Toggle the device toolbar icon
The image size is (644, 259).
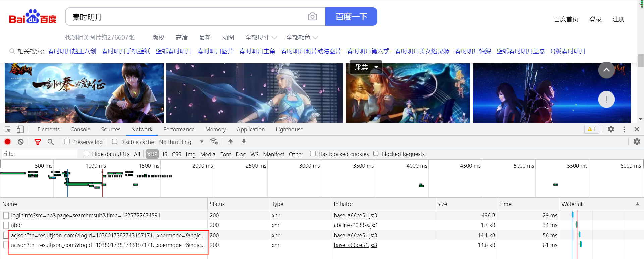coord(20,129)
